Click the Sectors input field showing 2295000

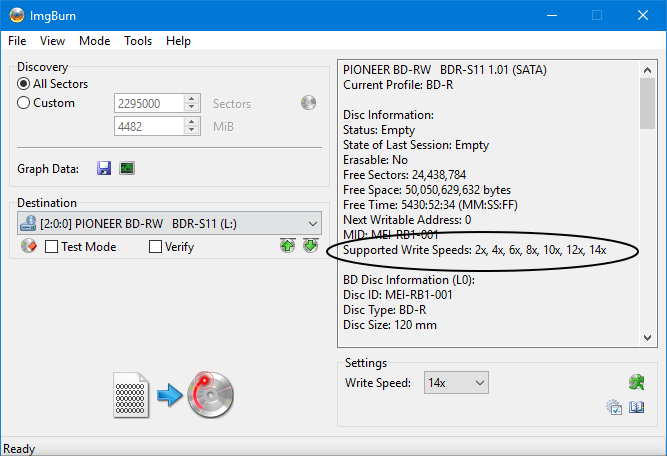click(x=150, y=103)
